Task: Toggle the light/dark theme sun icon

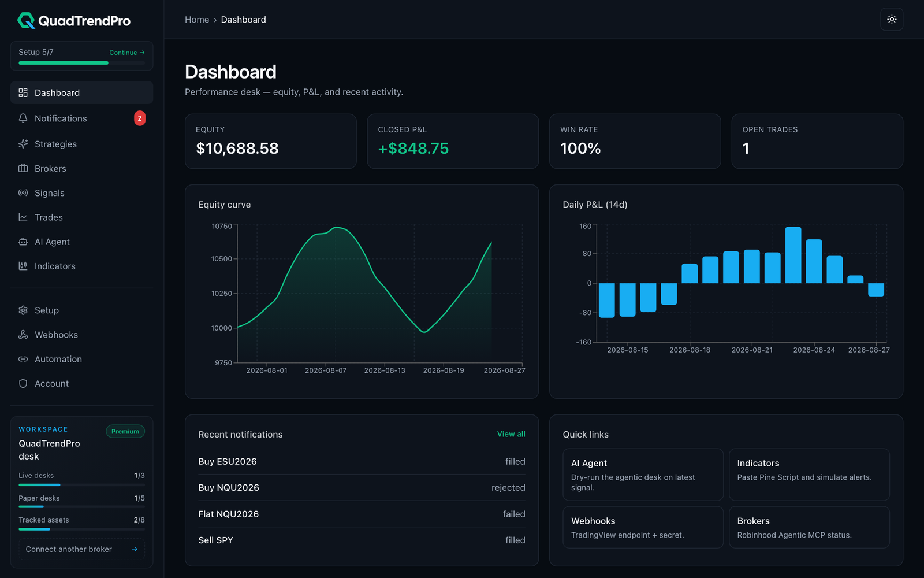Action: click(x=892, y=20)
